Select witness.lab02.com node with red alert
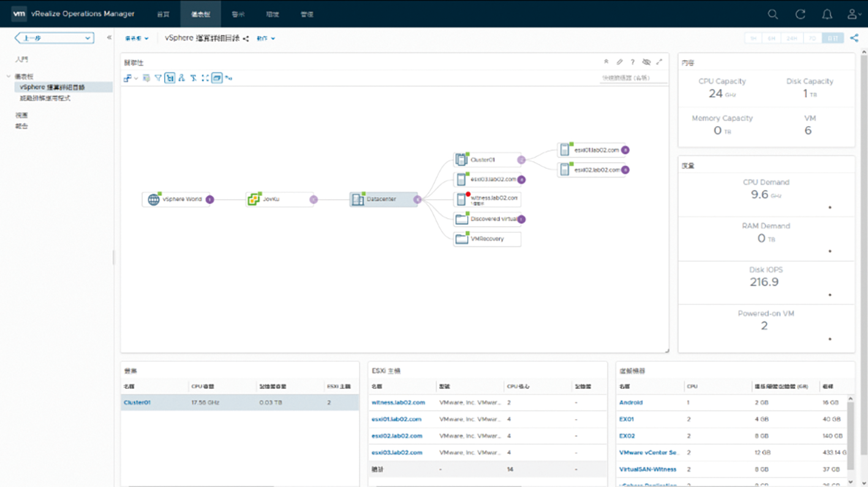 coord(487,199)
